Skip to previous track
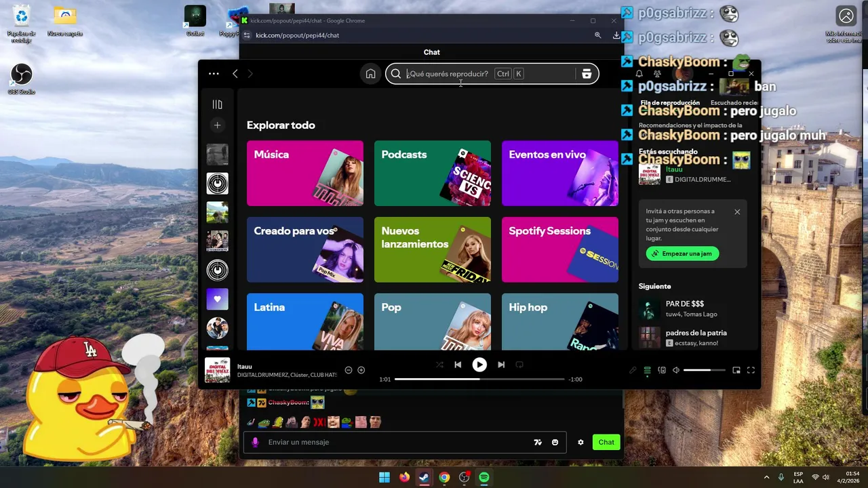This screenshot has width=868, height=488. [458, 365]
